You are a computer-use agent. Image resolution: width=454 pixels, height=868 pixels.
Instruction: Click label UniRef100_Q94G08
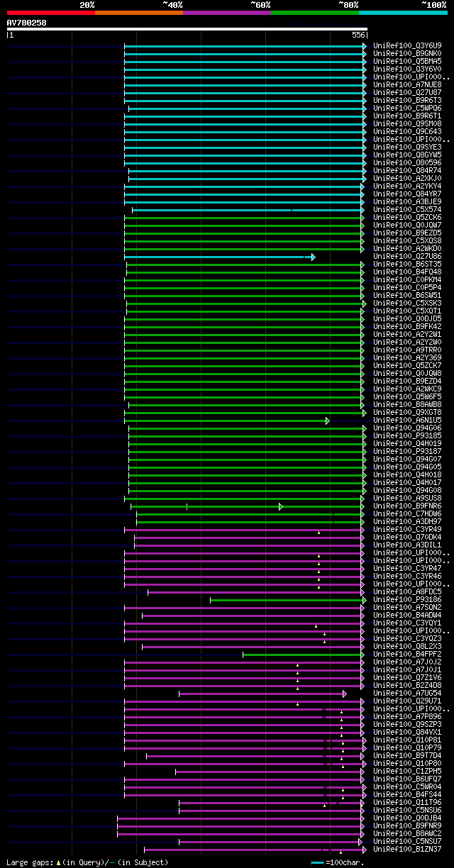click(x=408, y=490)
